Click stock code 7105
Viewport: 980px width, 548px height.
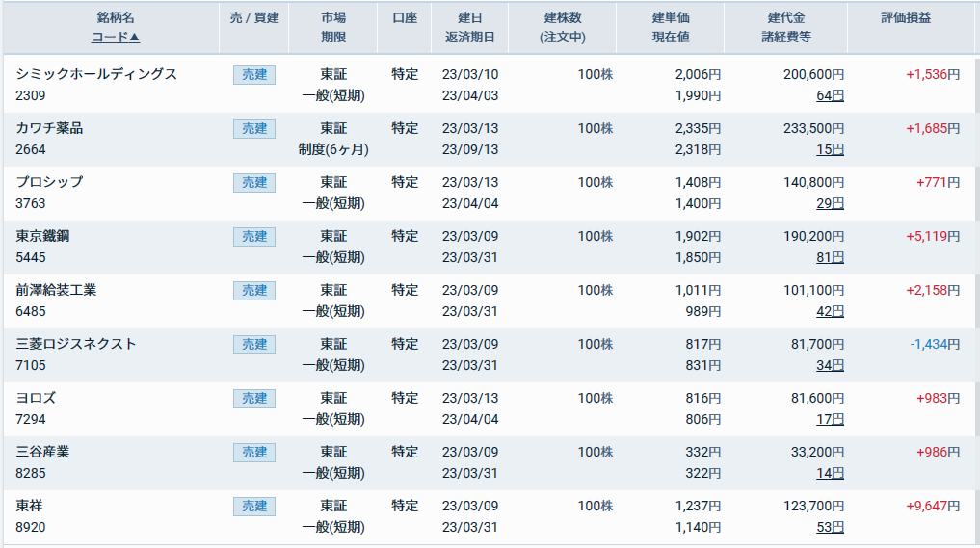coord(31,365)
